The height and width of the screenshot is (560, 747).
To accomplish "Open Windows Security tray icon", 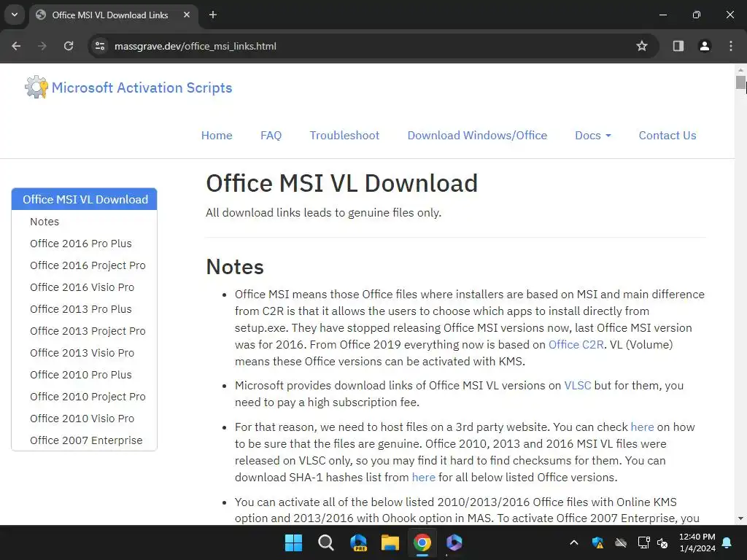I will click(x=598, y=542).
